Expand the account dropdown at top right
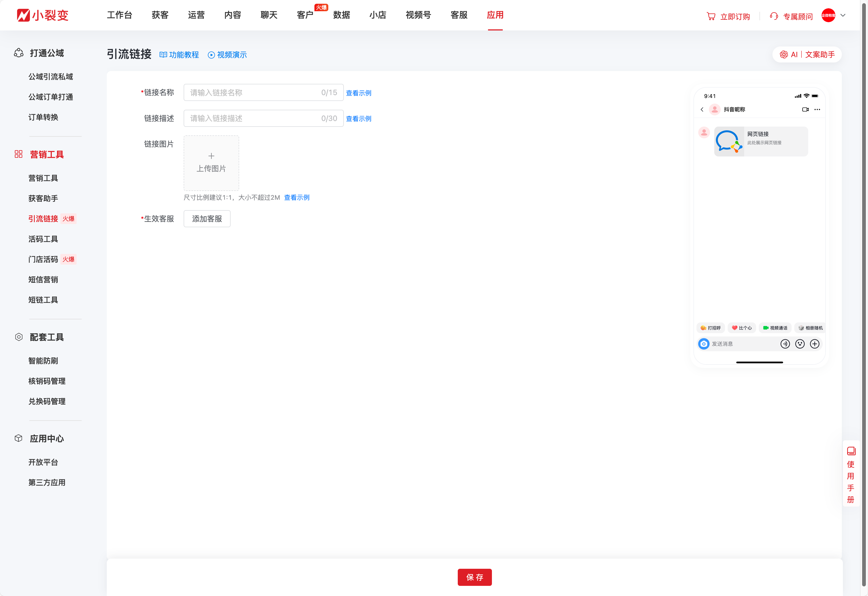This screenshot has width=868, height=596. [x=843, y=15]
